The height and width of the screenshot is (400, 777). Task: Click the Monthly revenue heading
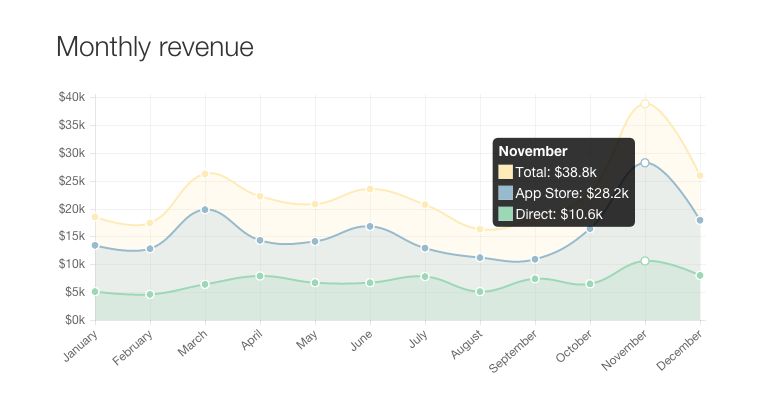coord(155,47)
